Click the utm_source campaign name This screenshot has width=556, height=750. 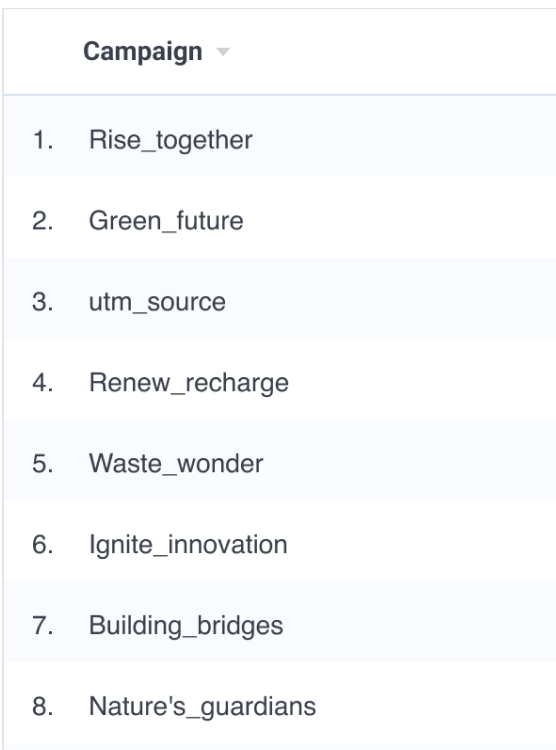point(157,302)
